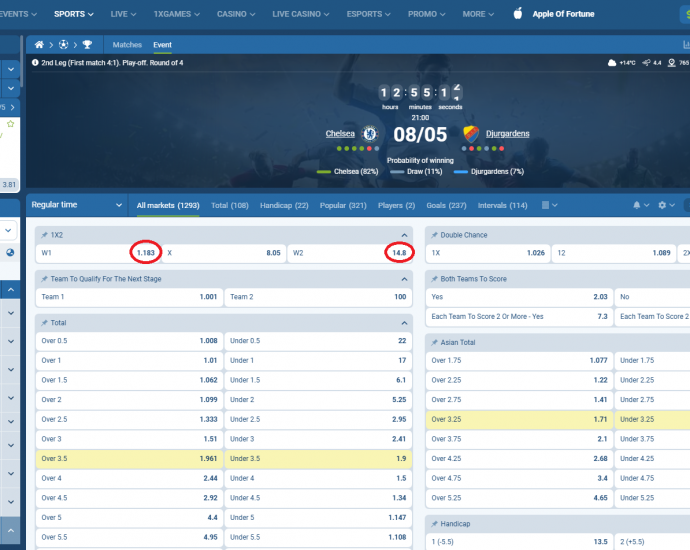Pick Asian Over 3.25 at 1.71

pos(519,419)
